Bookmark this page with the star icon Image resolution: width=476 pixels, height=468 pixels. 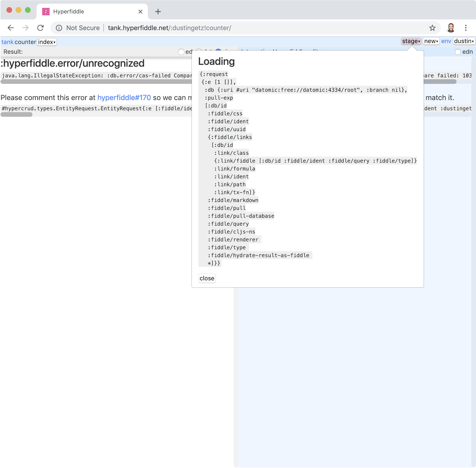coord(432,28)
